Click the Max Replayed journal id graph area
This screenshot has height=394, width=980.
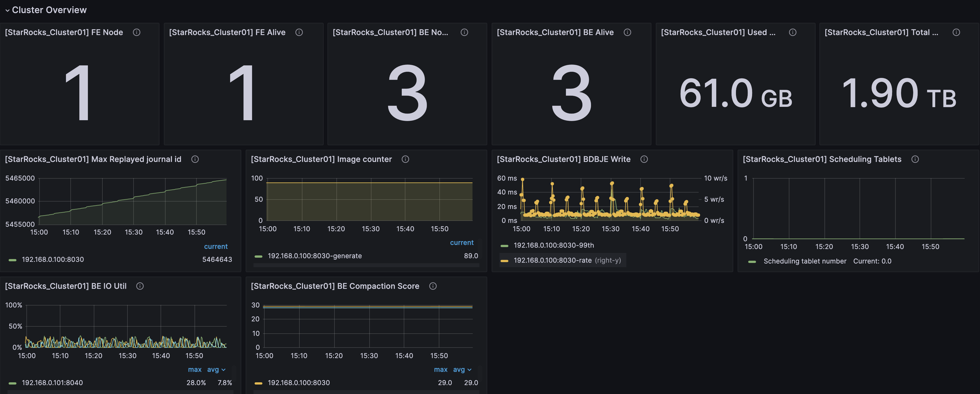[132, 201]
